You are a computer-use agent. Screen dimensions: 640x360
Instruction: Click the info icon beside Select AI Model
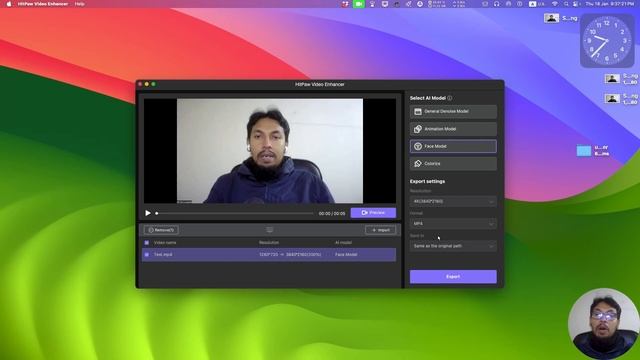point(450,98)
